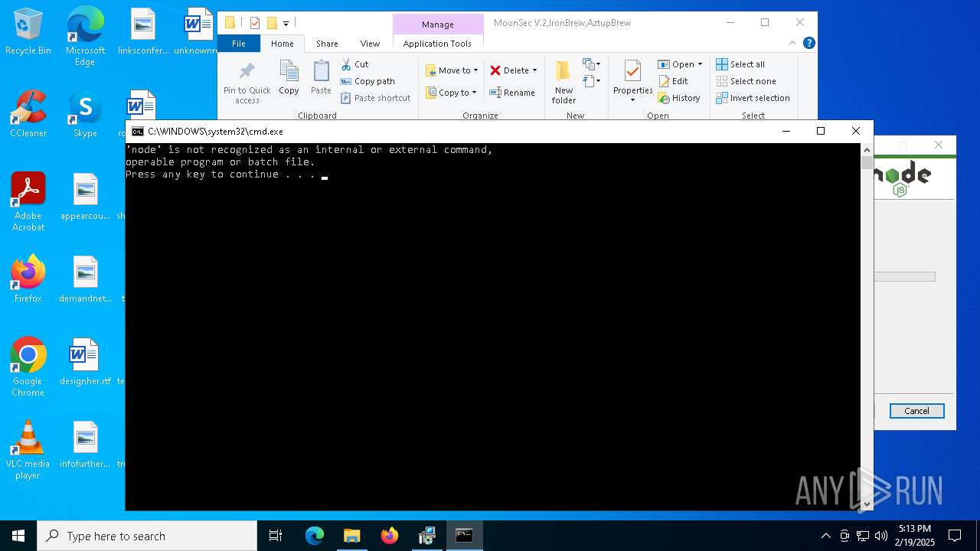Open File Explorer help icon
This screenshot has width=980, height=551.
click(808, 44)
